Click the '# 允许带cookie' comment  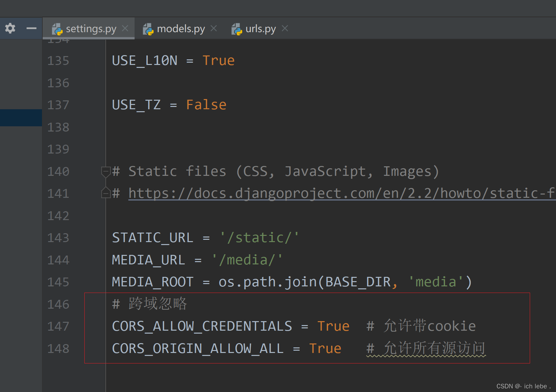pyautogui.click(x=421, y=326)
